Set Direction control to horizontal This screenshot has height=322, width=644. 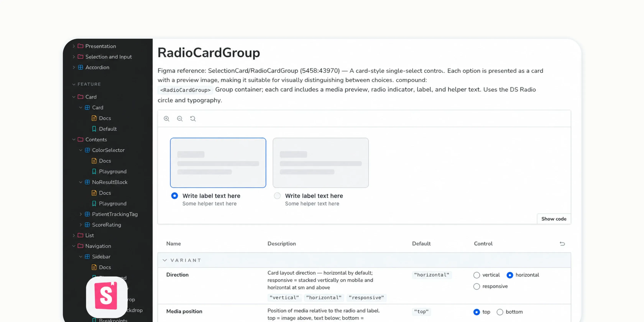(510, 275)
